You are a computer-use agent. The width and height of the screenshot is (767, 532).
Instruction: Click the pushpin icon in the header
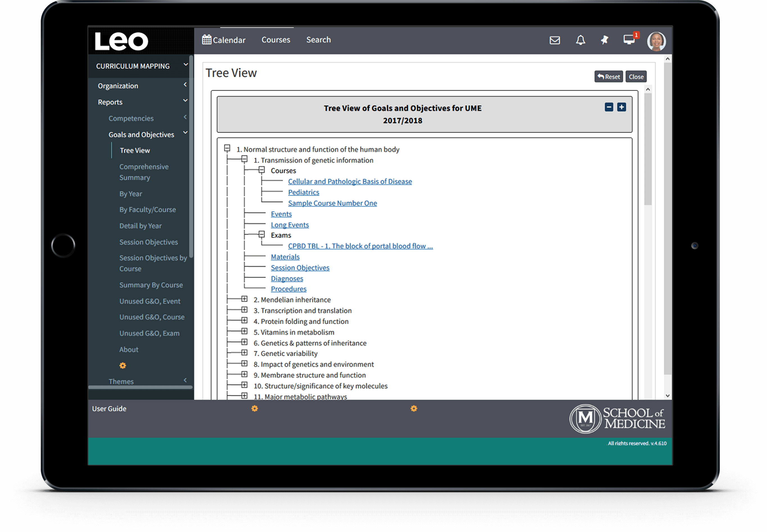click(x=604, y=40)
